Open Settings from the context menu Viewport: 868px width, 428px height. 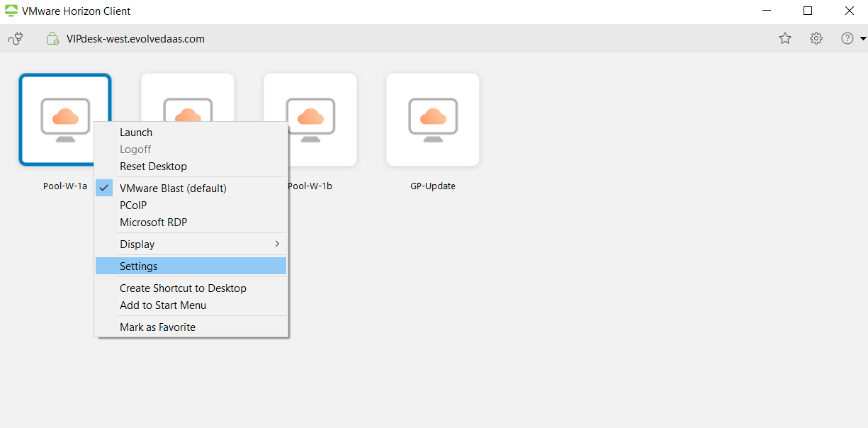click(x=191, y=266)
